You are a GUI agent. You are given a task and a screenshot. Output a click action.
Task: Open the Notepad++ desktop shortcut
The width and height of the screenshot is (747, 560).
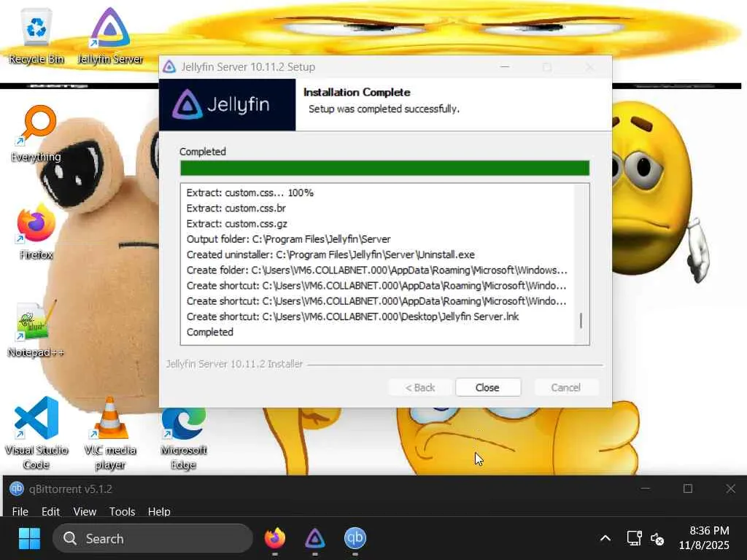pyautogui.click(x=36, y=330)
